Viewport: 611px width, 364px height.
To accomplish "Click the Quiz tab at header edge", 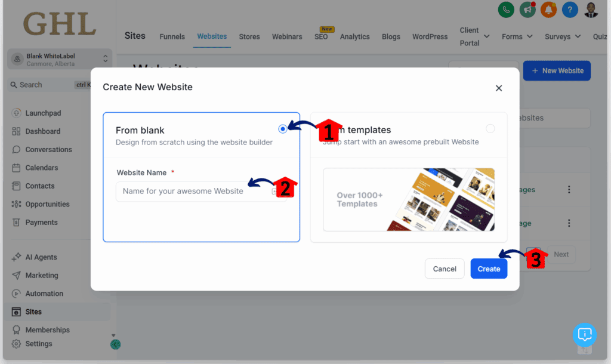I will point(600,36).
